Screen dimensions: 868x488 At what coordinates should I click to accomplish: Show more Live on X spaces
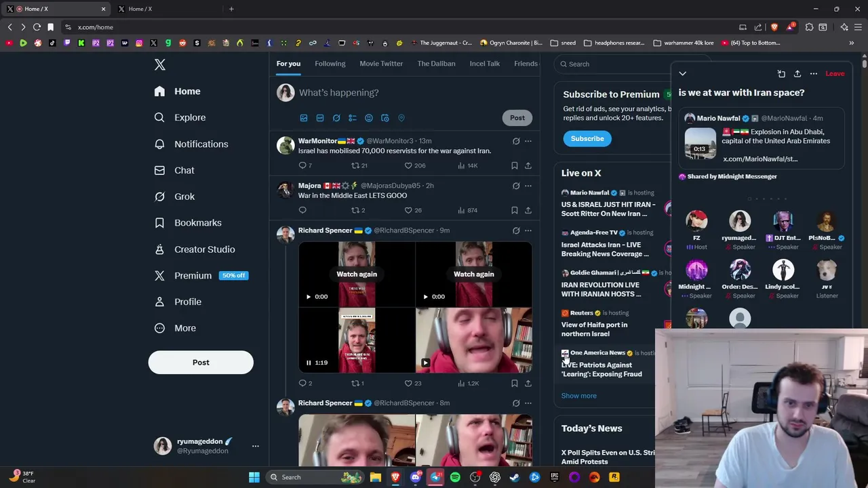pyautogui.click(x=579, y=396)
